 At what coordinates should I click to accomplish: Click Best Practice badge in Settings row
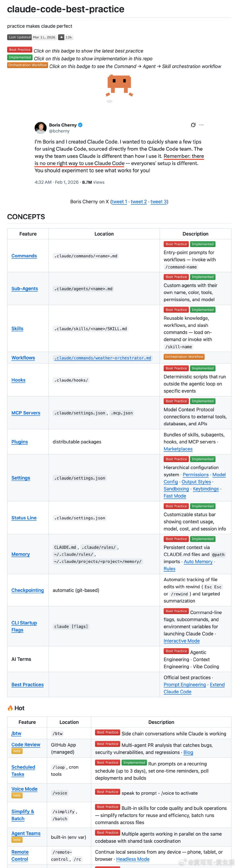click(176, 459)
